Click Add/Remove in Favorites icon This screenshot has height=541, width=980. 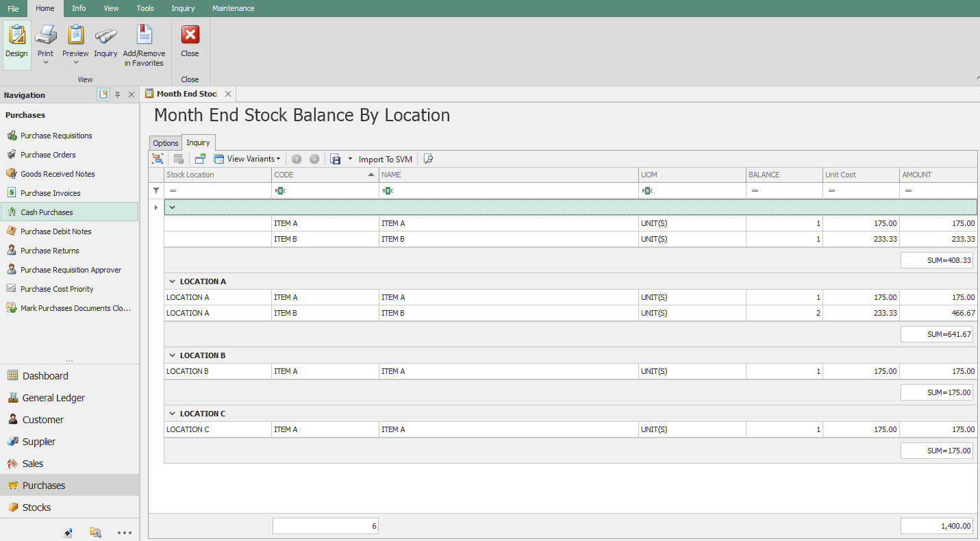click(144, 35)
